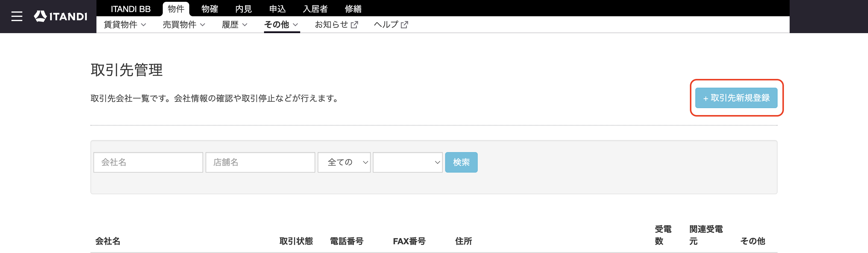Open the お知らせ external link
868x253 pixels.
click(336, 25)
